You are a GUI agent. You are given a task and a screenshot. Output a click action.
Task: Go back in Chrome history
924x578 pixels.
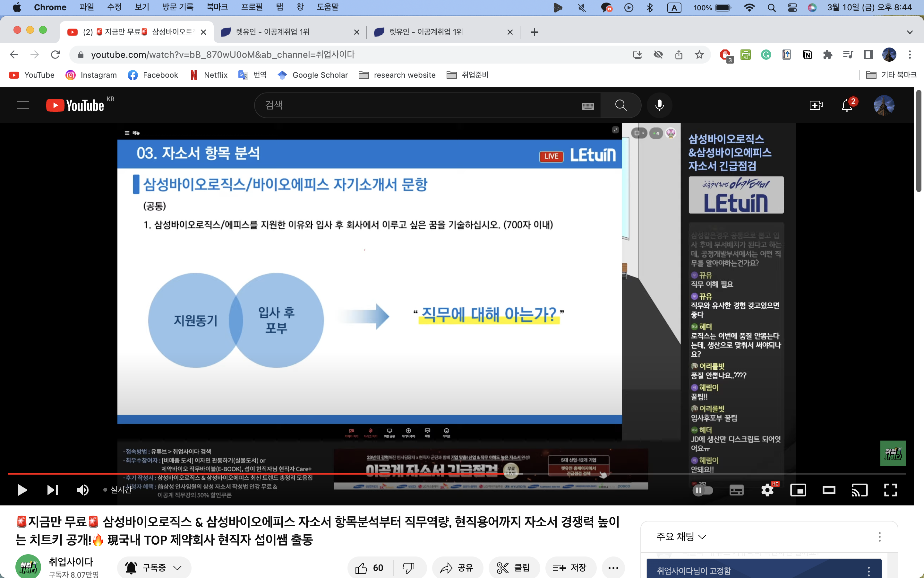(14, 55)
